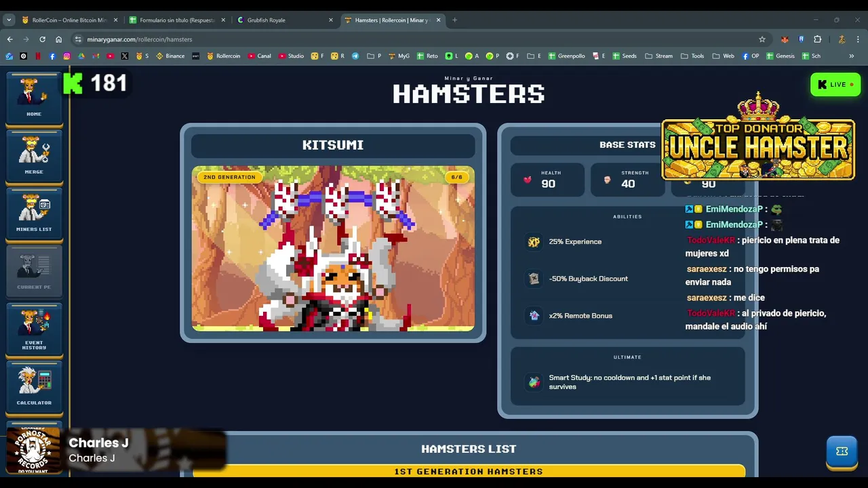Bookmark this page with the star icon
Image resolution: width=868 pixels, height=488 pixels.
click(762, 39)
